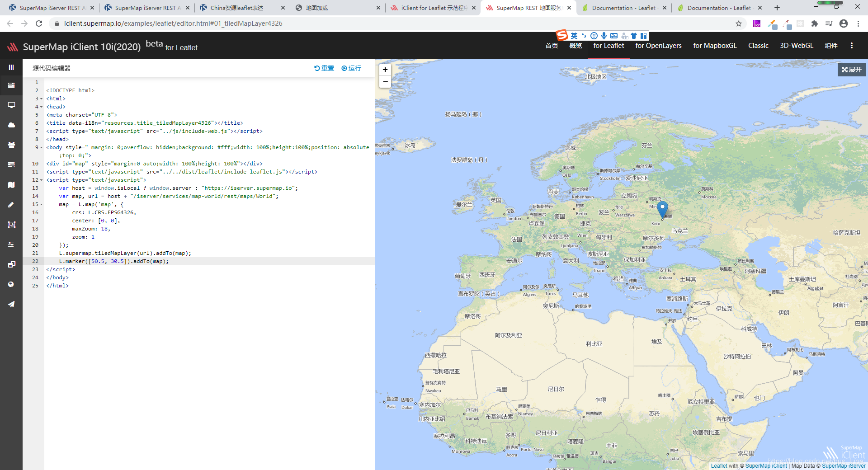Click the Leaflet attribution link
This screenshot has height=470, width=868.
(719, 466)
